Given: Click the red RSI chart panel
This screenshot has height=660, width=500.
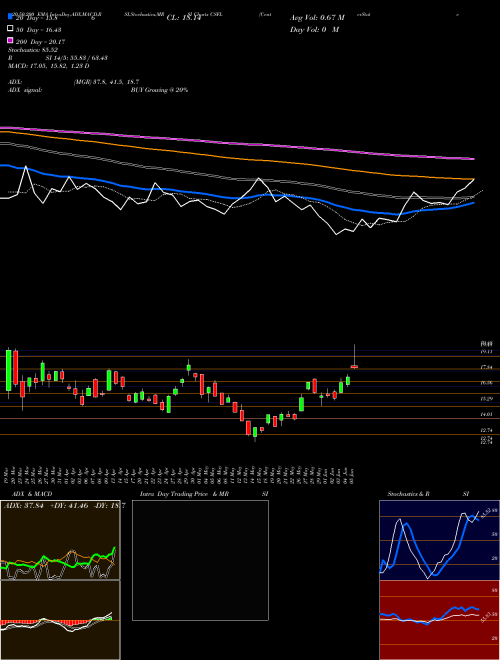Looking at the screenshot, I should [439, 620].
